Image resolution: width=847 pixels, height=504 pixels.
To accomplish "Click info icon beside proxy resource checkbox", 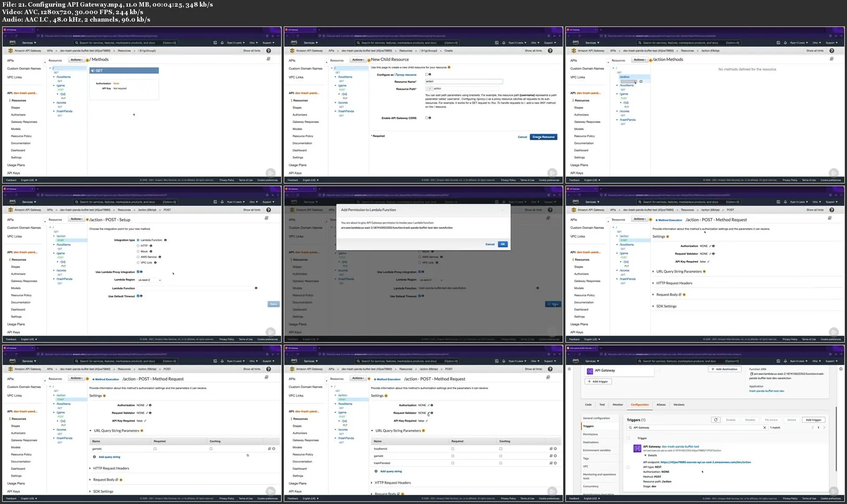I will click(x=430, y=75).
